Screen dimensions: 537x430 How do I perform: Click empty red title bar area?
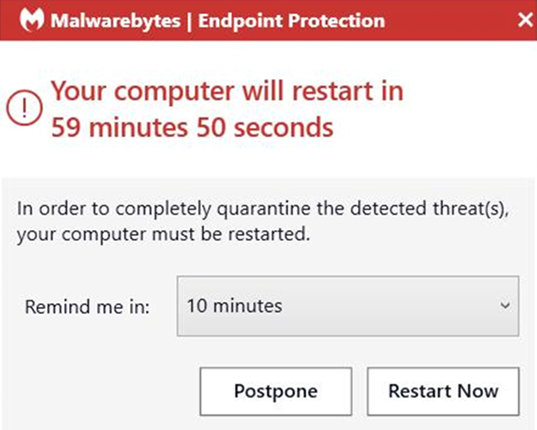[449, 20]
